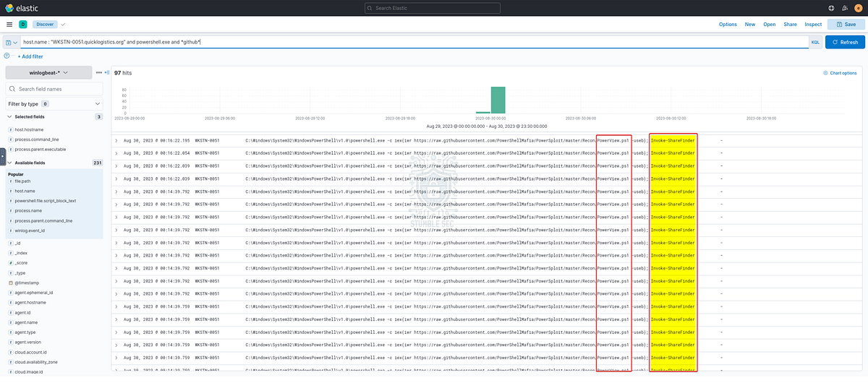Collapse the Selected fields section
This screenshot has height=383, width=868.
pos(9,116)
